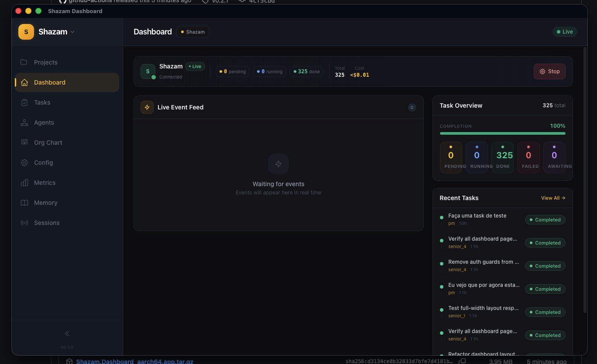Expand the Shazam workspace dropdown
This screenshot has height=364, width=597.
pyautogui.click(x=72, y=32)
